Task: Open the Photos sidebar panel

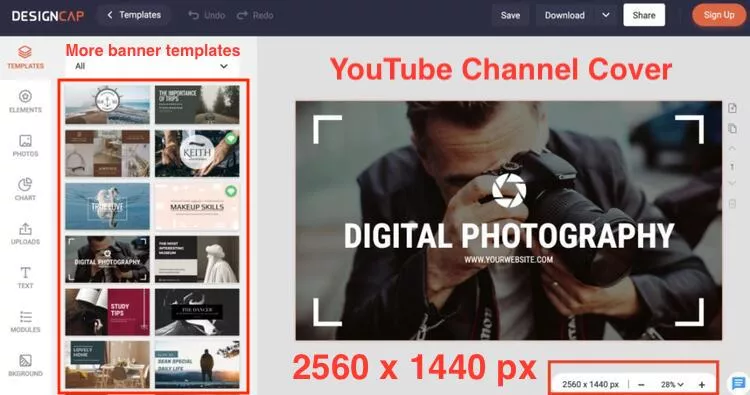Action: [25, 146]
